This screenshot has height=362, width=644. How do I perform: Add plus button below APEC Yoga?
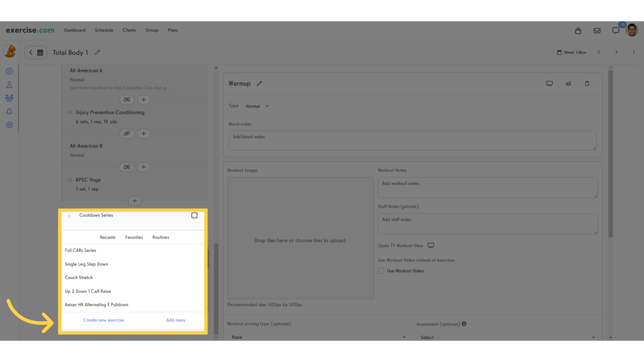135,201
